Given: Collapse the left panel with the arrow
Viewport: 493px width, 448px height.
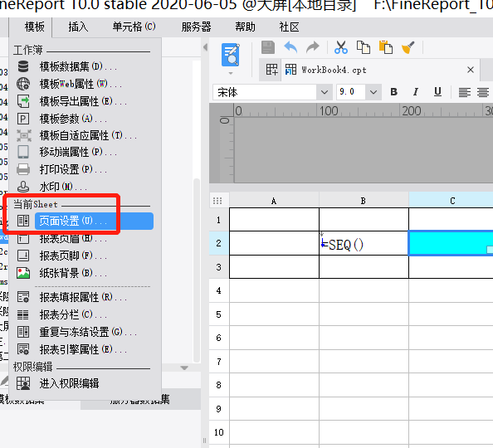Looking at the screenshot, I should 205,47.
